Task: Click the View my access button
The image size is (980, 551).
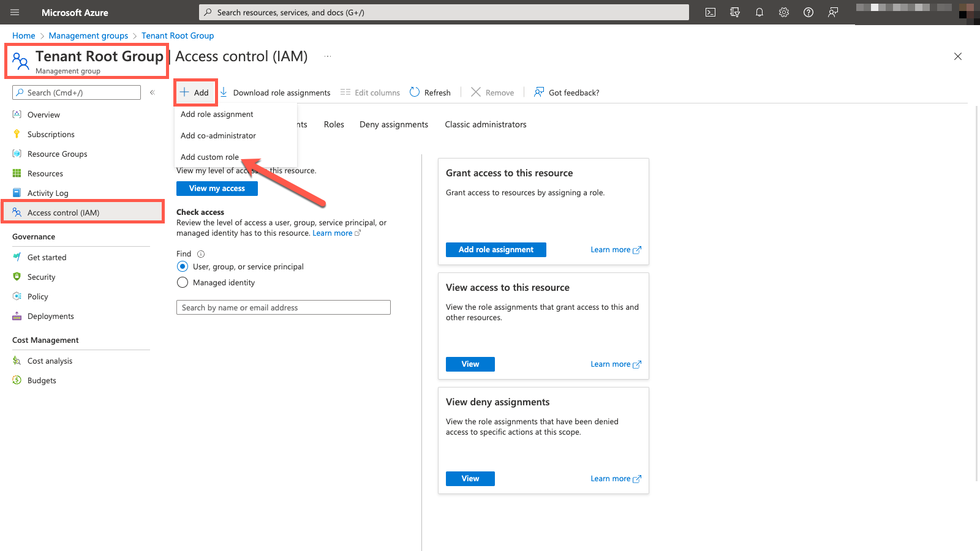Action: [217, 189]
